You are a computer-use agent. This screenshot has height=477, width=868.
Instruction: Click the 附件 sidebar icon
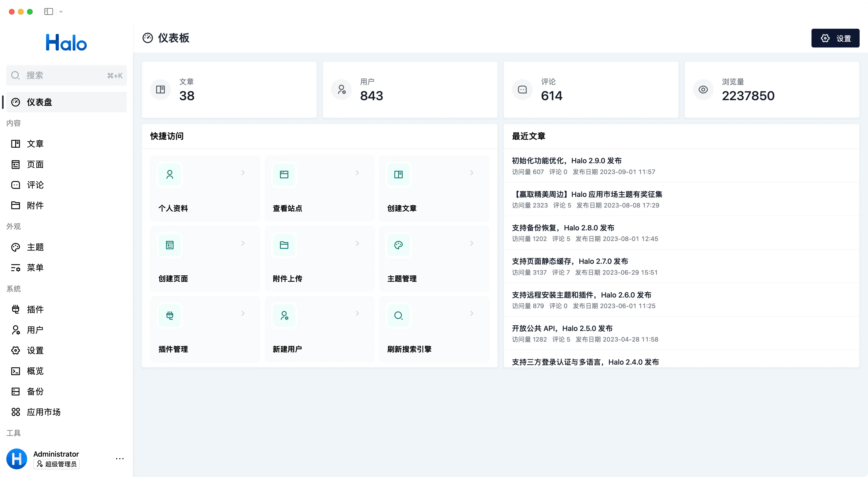point(16,205)
